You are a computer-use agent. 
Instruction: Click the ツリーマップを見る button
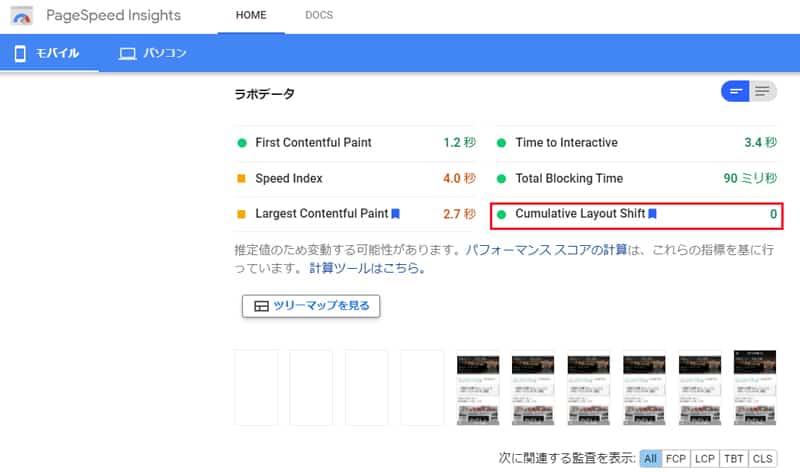pos(311,306)
